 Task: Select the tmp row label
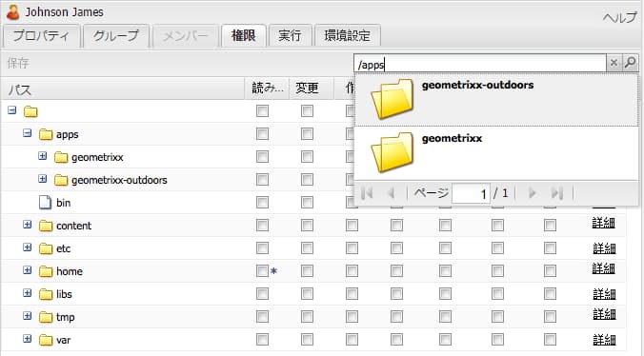pos(66,317)
